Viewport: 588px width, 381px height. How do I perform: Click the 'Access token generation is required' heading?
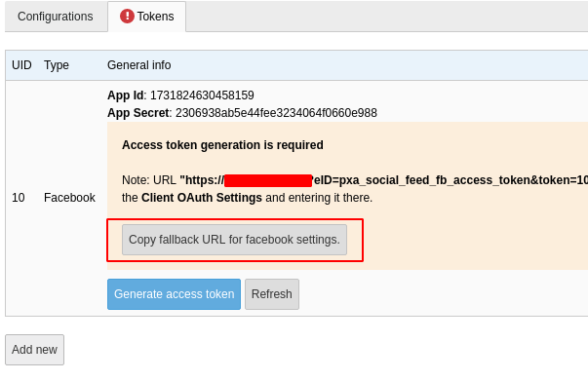[222, 145]
